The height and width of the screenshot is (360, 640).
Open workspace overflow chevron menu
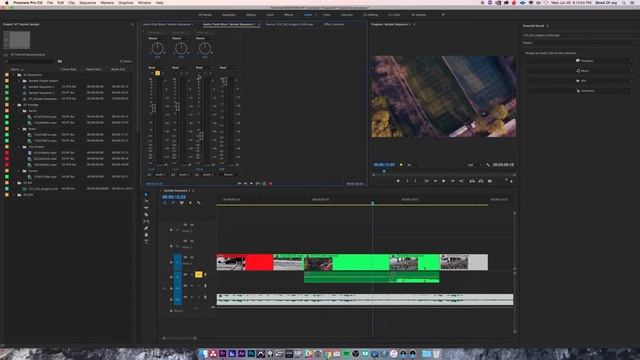[443, 15]
